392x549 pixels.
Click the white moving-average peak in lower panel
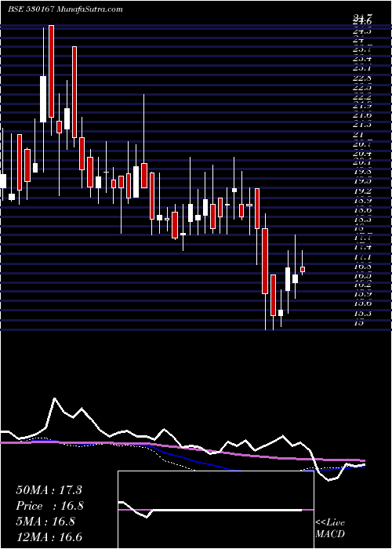point(55,398)
